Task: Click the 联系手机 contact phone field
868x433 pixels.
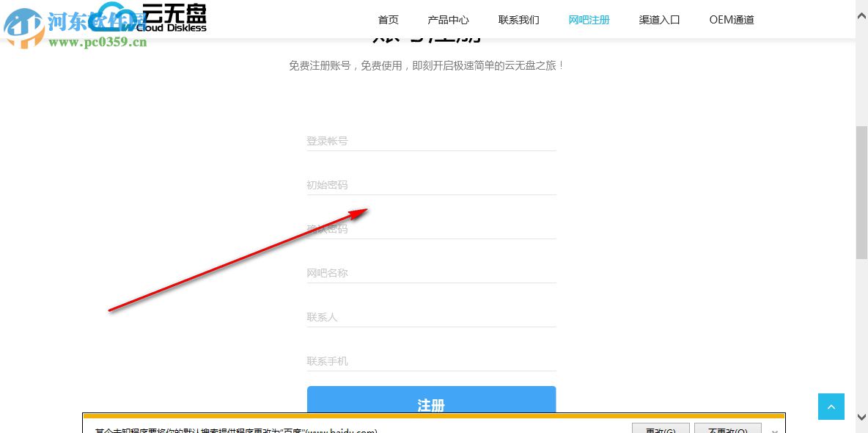Action: [x=431, y=361]
